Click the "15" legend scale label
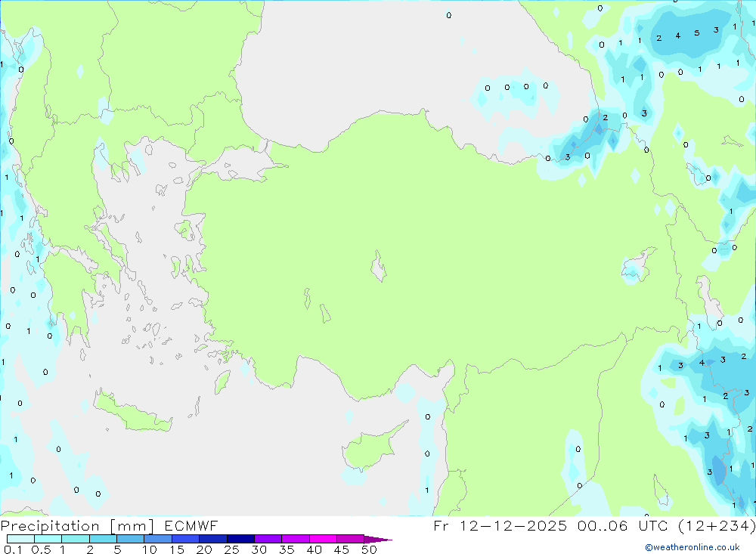The height and width of the screenshot is (554, 756). click(x=177, y=549)
